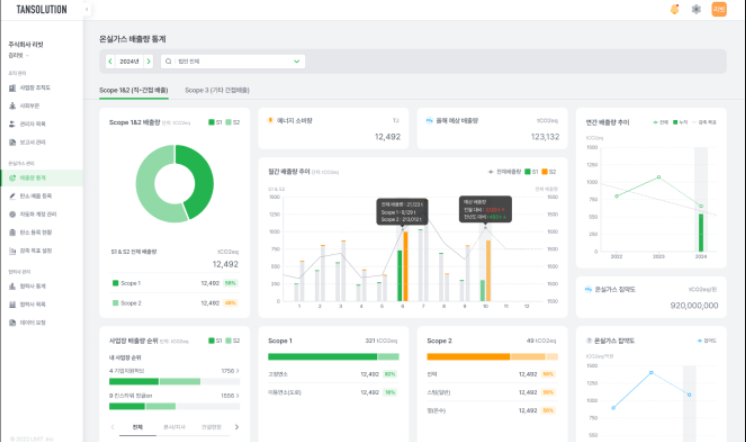Click the search icon in the filter field

click(x=169, y=62)
